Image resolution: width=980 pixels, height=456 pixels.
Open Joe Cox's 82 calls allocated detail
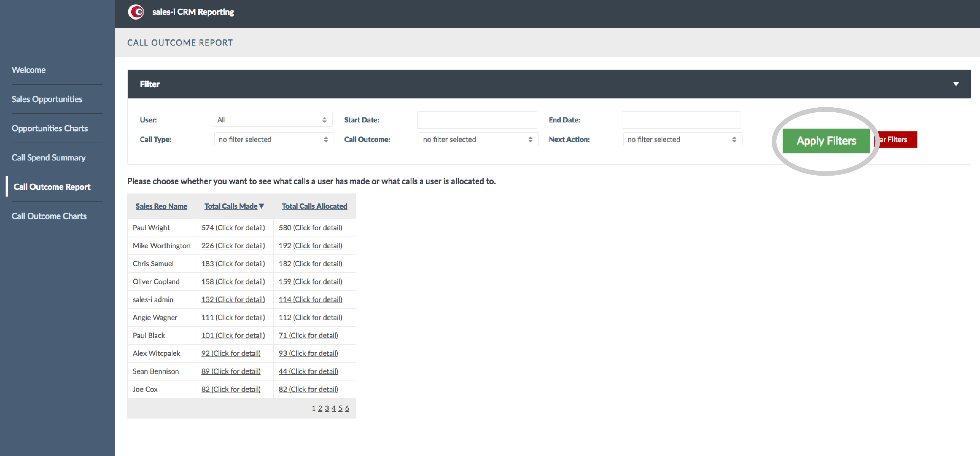click(x=308, y=389)
